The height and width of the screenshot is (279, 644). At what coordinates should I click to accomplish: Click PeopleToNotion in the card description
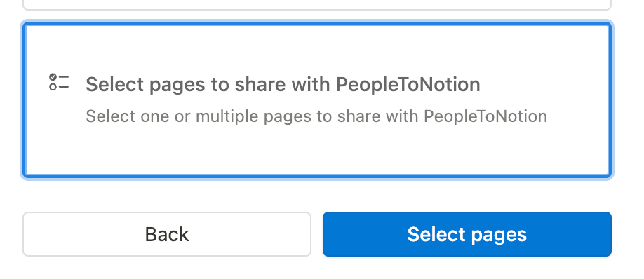pyautogui.click(x=485, y=116)
